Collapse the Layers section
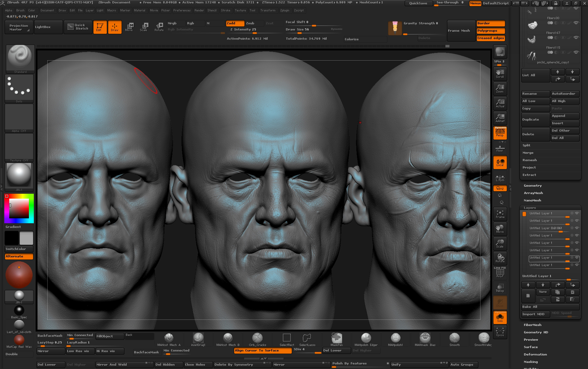The height and width of the screenshot is (369, 588). point(530,208)
